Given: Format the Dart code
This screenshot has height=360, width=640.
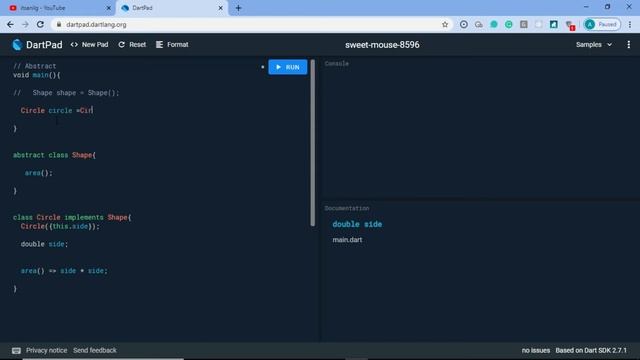Looking at the screenshot, I should pyautogui.click(x=172, y=44).
